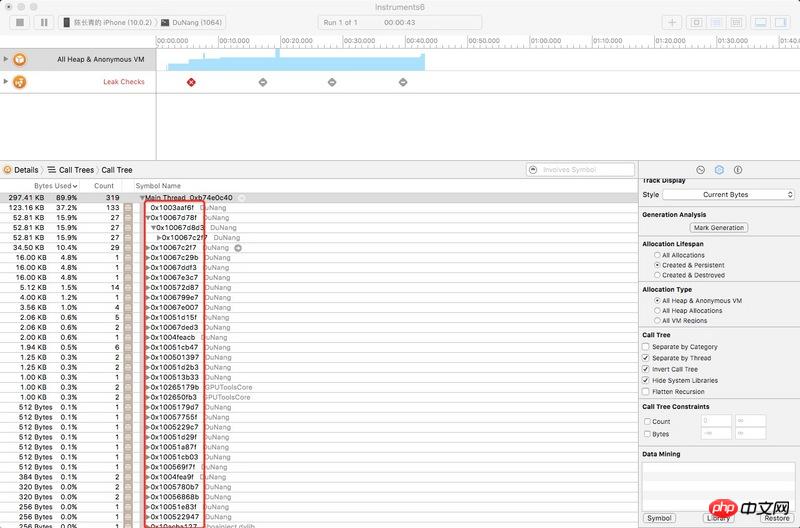Pause the current recording
This screenshot has height=528, width=800.
point(44,22)
